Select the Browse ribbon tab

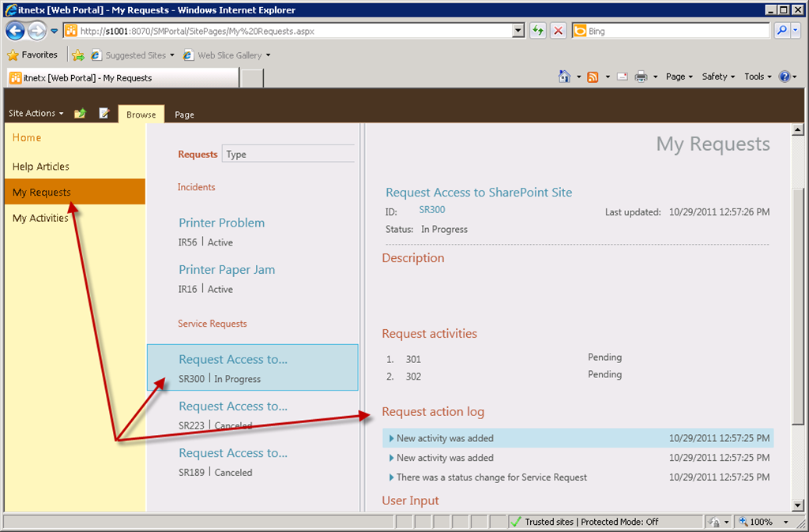[141, 114]
